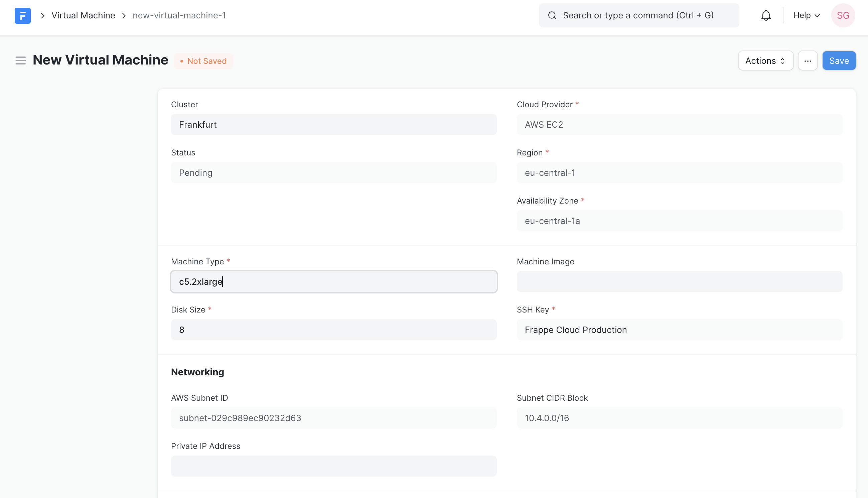Viewport: 868px width, 498px height.
Task: Click the Private IP Address field
Action: click(x=333, y=466)
